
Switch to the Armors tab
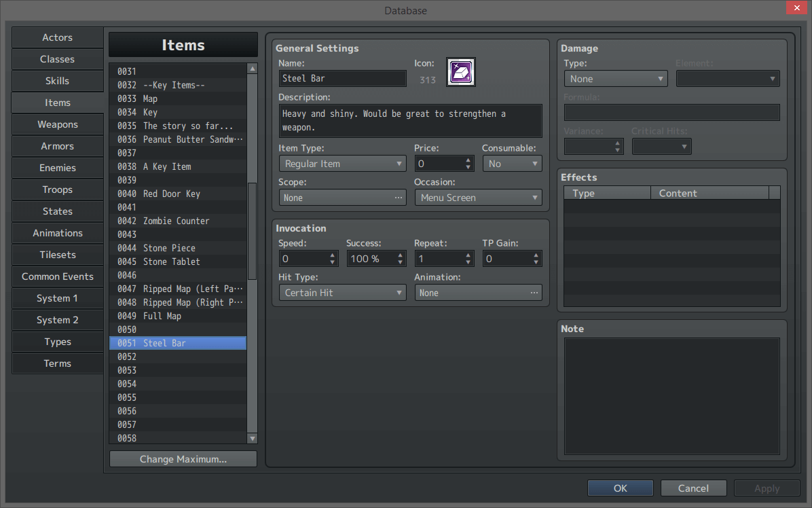pos(58,146)
